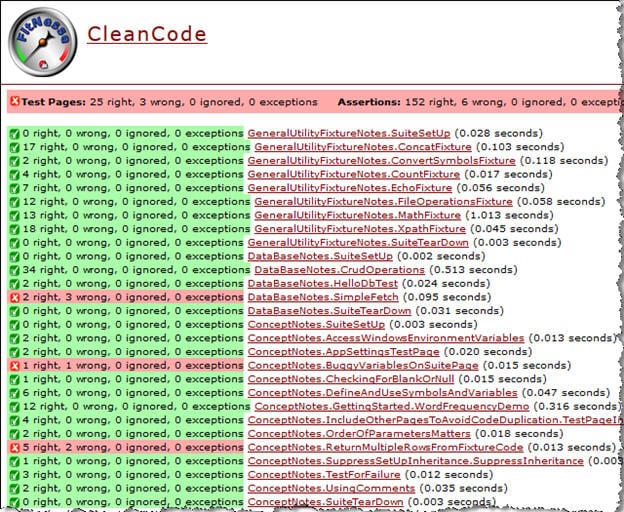Open failing DataBaseNotes.SimpleFetch link
Screen dimensions: 624x512
click(x=323, y=297)
